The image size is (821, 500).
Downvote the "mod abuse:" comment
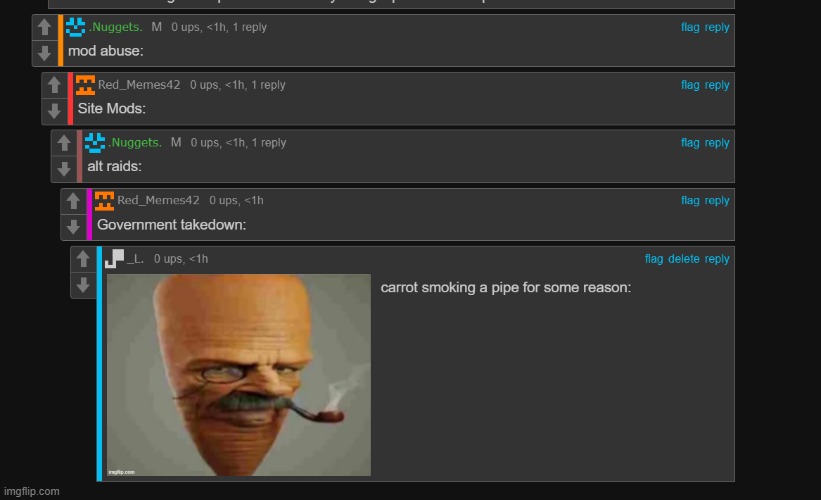[x=44, y=52]
